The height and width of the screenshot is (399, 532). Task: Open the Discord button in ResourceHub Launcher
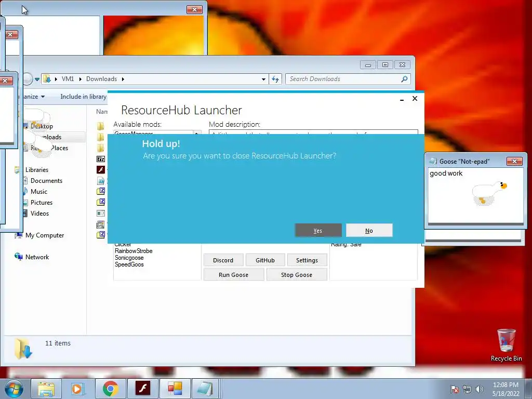pos(223,260)
